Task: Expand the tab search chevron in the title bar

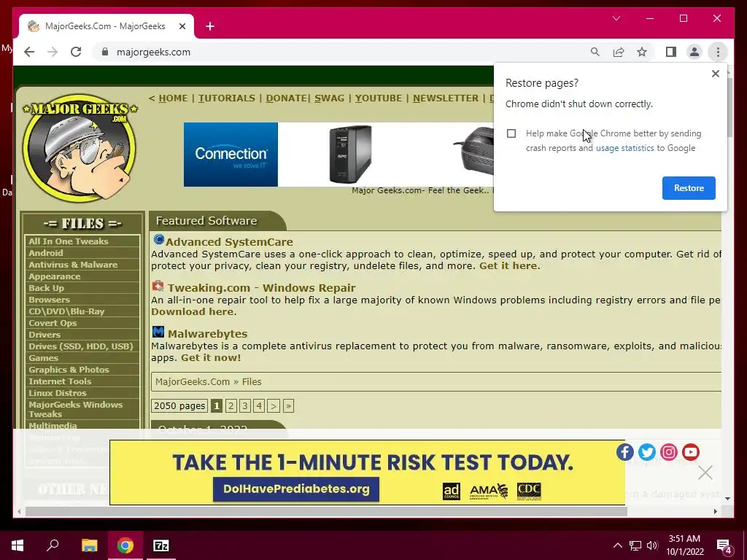Action: [616, 18]
